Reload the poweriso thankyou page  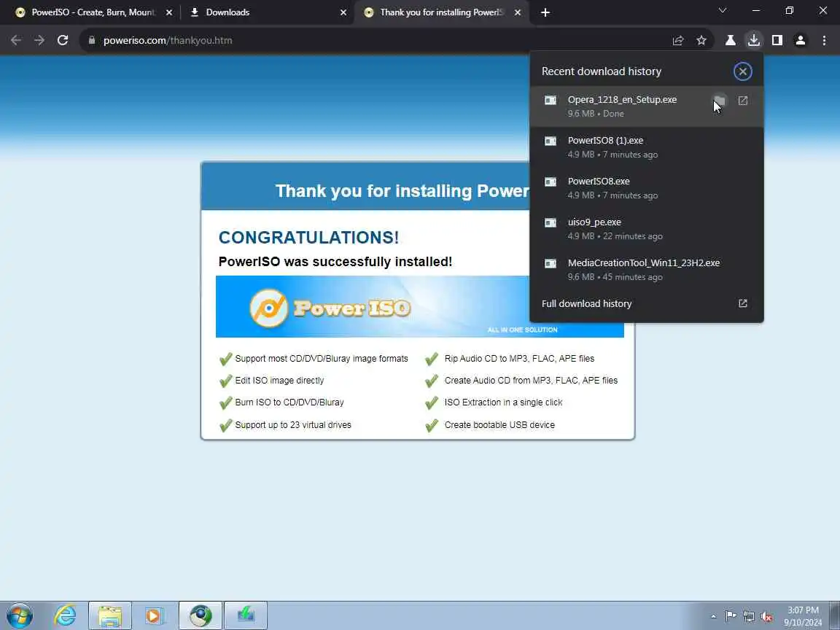pyautogui.click(x=63, y=40)
